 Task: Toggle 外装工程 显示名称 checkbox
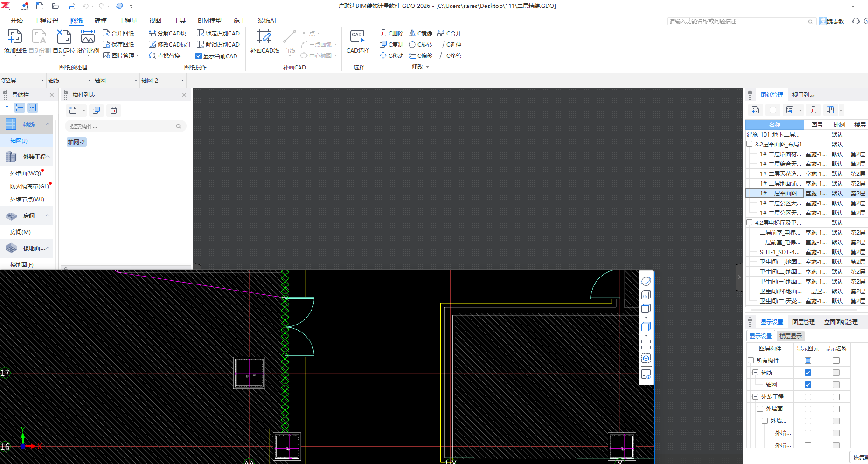point(836,397)
